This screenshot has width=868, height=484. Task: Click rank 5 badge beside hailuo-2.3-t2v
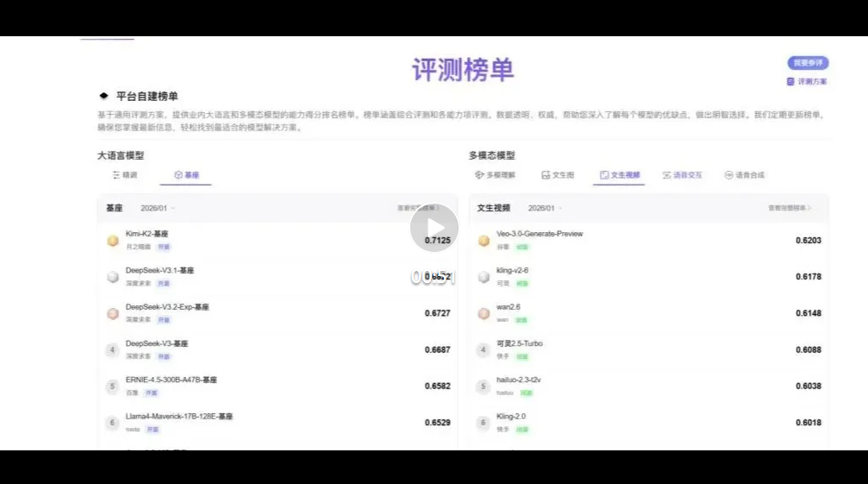pos(484,387)
